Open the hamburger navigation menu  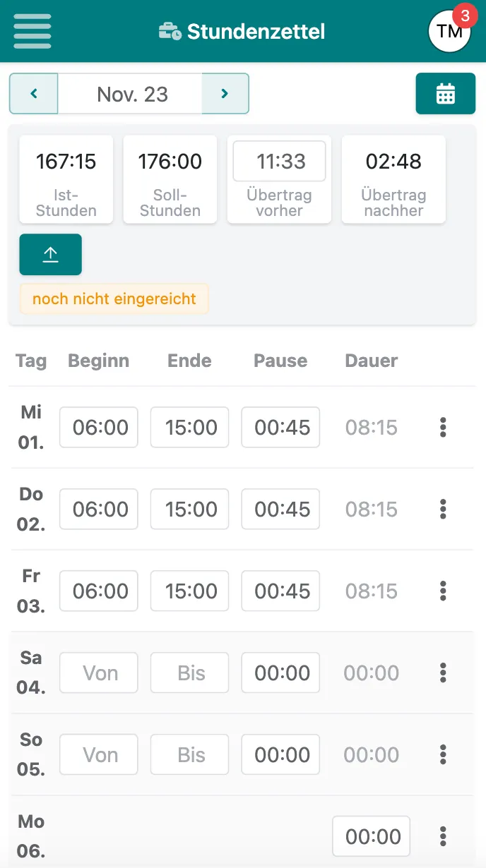click(32, 30)
